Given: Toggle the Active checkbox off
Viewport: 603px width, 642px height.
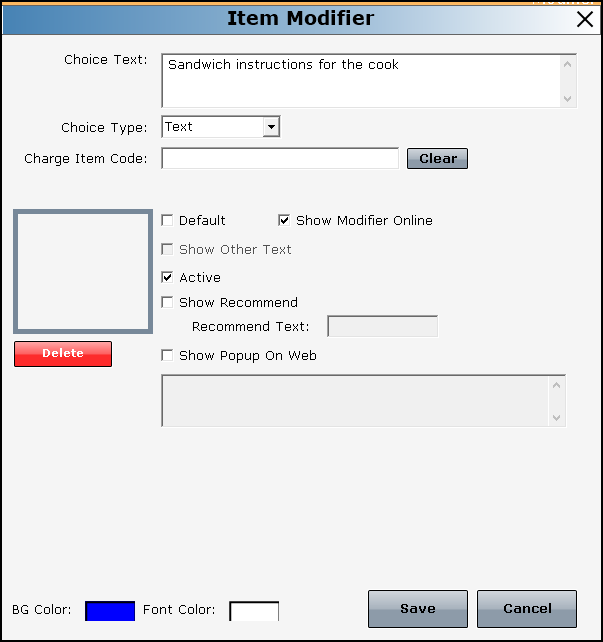Looking at the screenshot, I should coord(168,278).
